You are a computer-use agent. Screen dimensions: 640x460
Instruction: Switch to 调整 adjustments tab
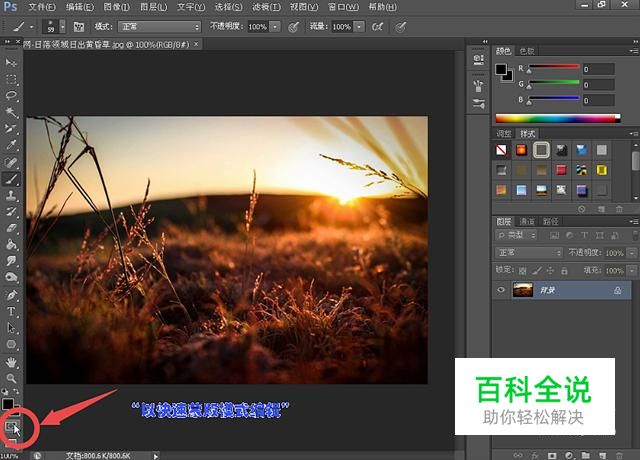click(504, 134)
